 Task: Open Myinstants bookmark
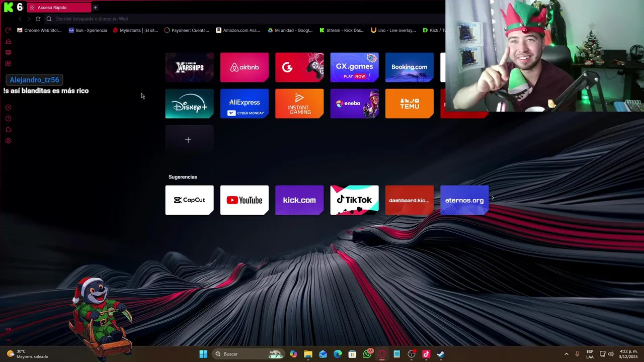[x=135, y=30]
